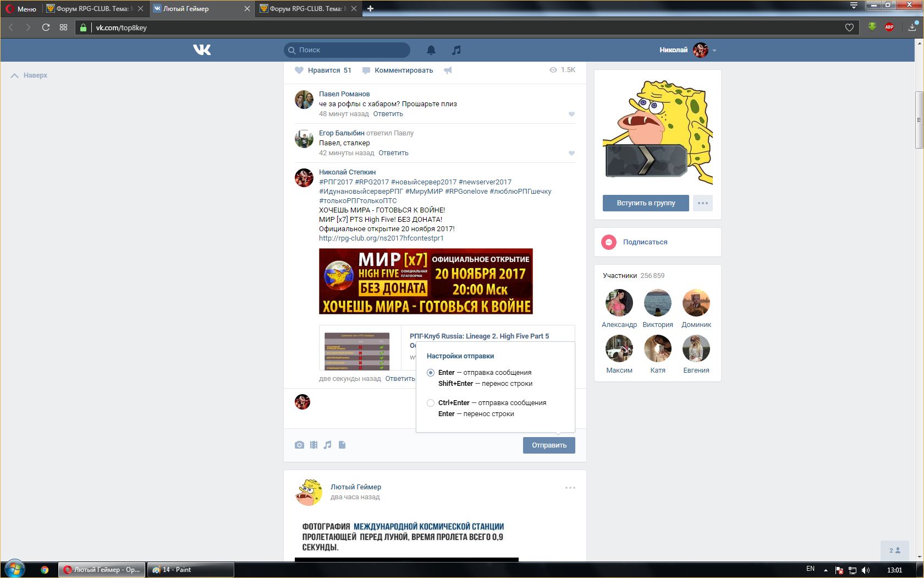Click the post view count 1.5K
The image size is (924, 578).
[562, 70]
